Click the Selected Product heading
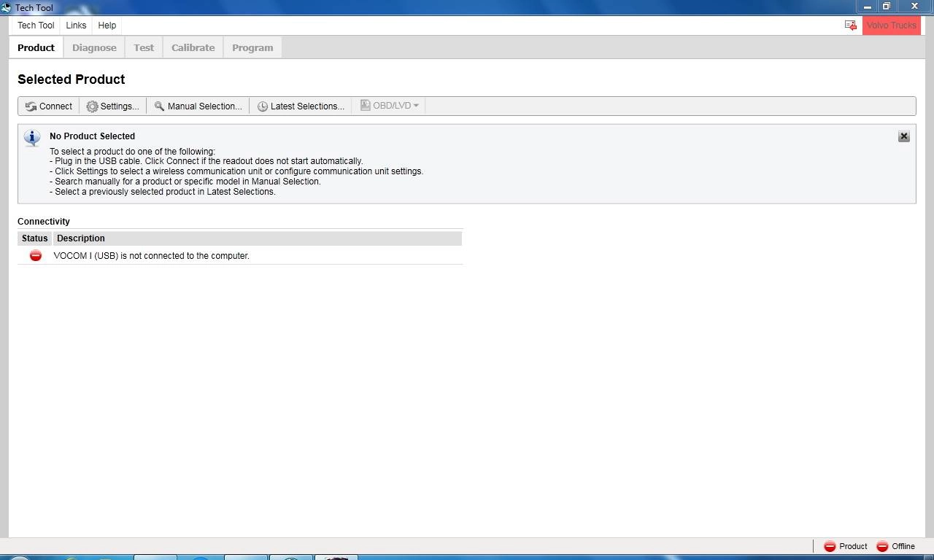Screen dimensions: 934x560 tap(72, 79)
